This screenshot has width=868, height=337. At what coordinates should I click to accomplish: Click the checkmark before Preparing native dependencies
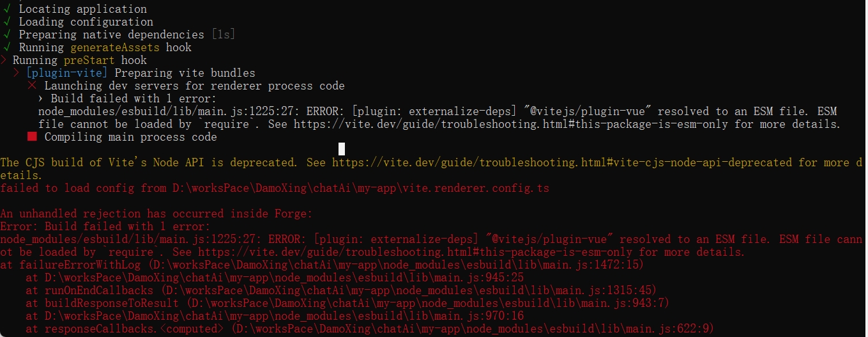6,35
